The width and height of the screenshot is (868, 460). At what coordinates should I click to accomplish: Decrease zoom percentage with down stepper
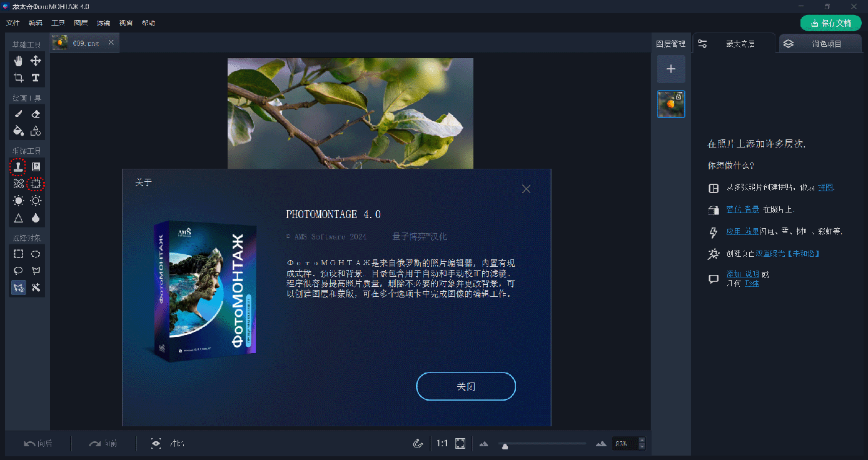[x=641, y=447]
